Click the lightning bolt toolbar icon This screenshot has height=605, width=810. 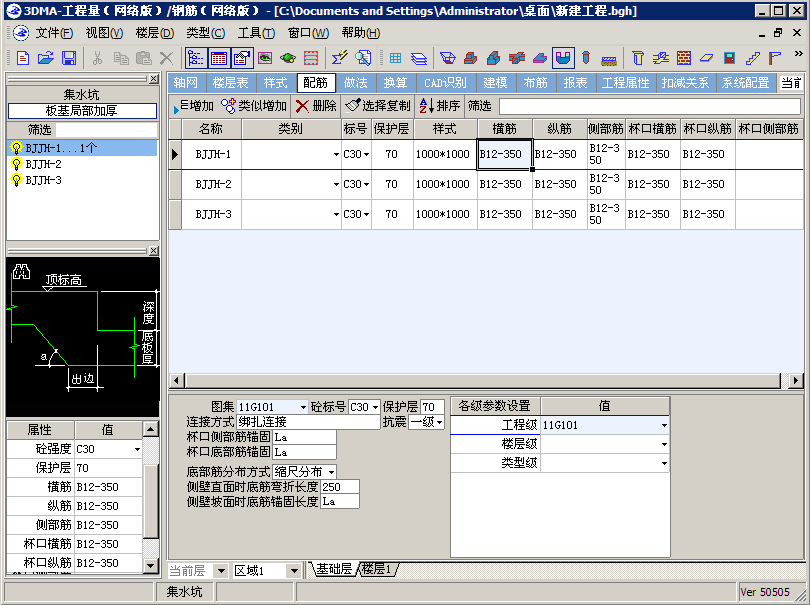(x=339, y=58)
